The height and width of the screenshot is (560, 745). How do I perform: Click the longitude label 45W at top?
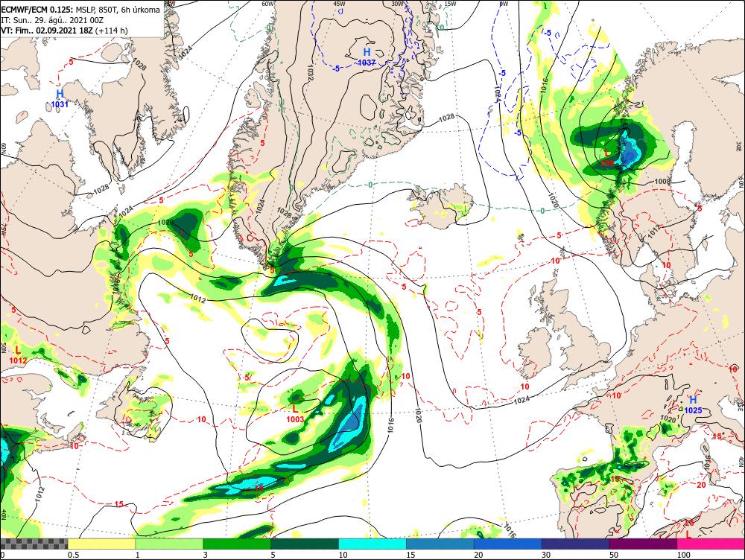pos(339,3)
